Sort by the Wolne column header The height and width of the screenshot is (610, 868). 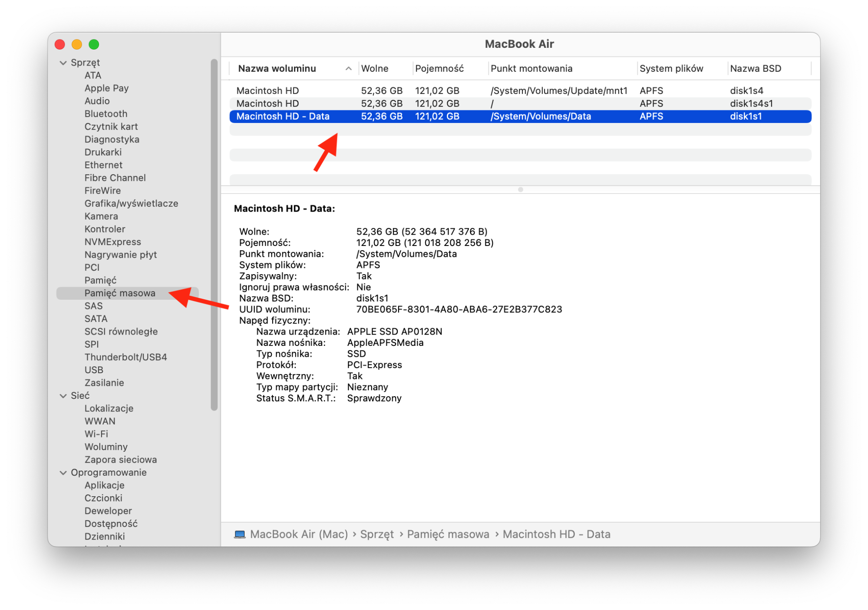386,69
